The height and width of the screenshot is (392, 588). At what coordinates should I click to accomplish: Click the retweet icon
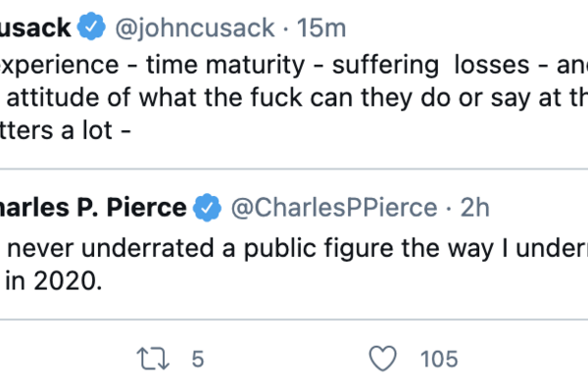point(152,358)
